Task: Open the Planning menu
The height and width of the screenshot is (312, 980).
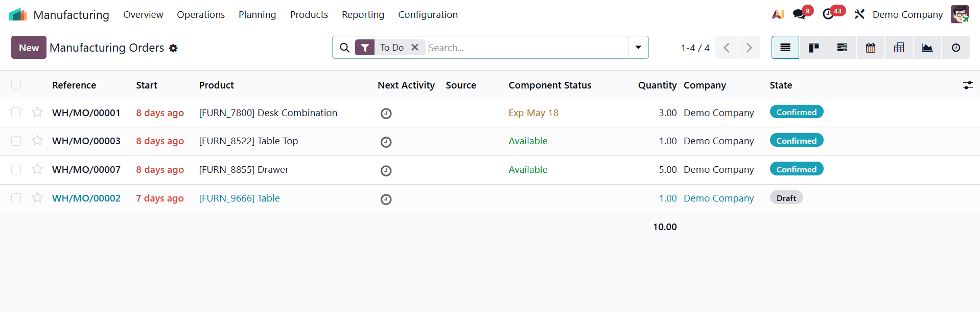Action: pyautogui.click(x=257, y=14)
